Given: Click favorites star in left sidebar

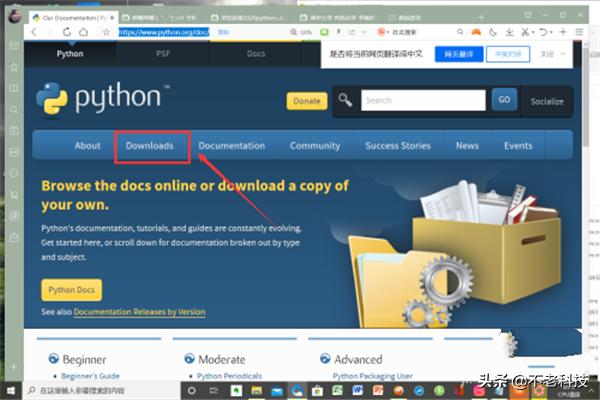Looking at the screenshot, I should [14, 67].
